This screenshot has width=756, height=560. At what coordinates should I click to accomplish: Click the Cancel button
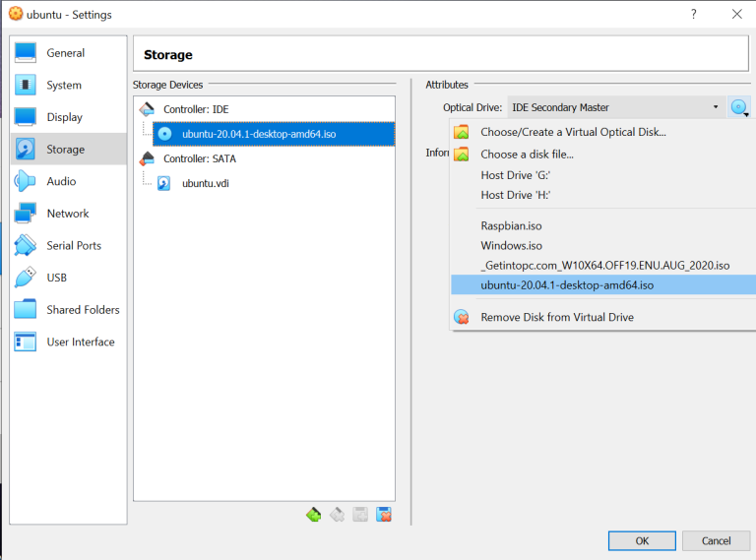tap(716, 540)
